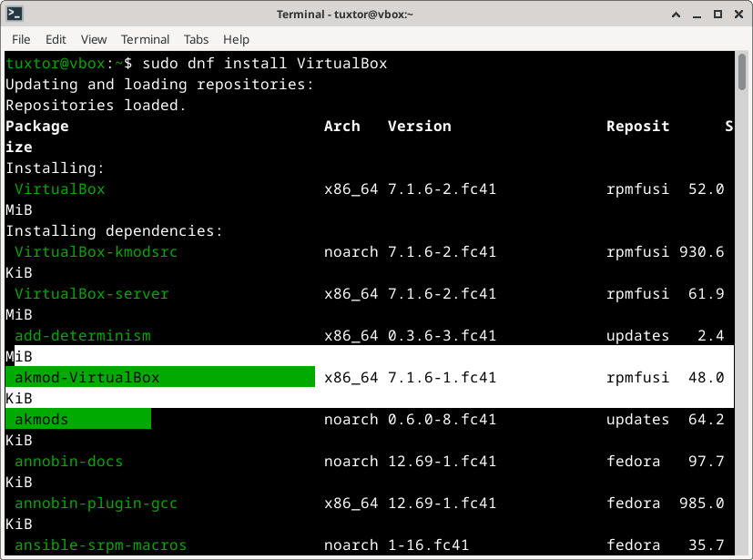Click the highlighted akmods package name
This screenshot has height=560, width=753.
point(41,419)
